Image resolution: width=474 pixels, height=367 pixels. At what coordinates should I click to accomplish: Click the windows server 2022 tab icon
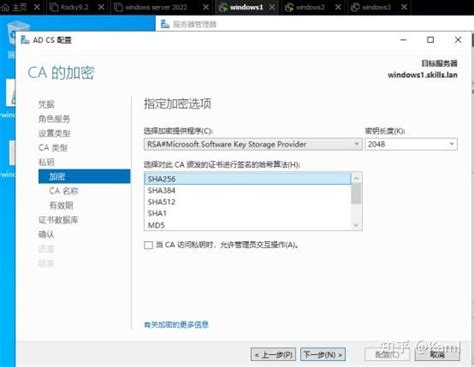tap(118, 7)
